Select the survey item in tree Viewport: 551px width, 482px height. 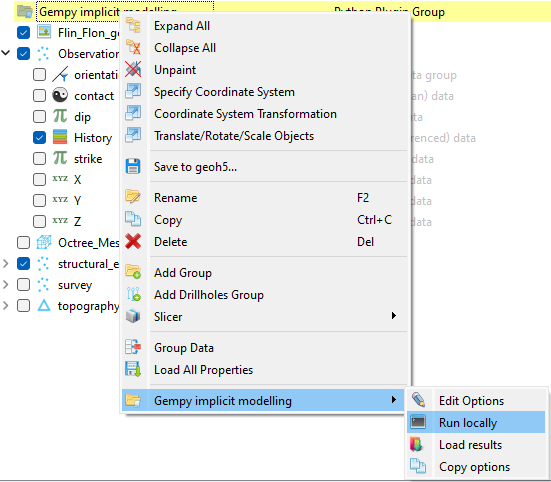[x=75, y=285]
